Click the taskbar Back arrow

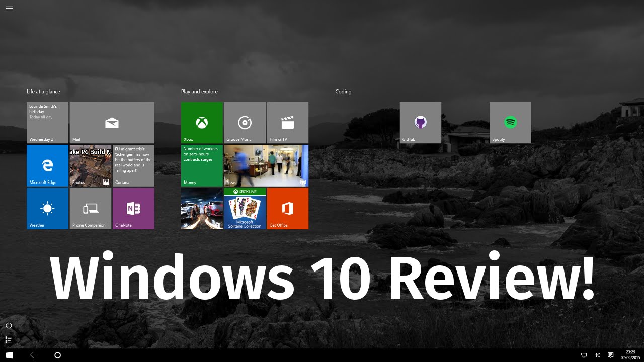click(x=33, y=355)
